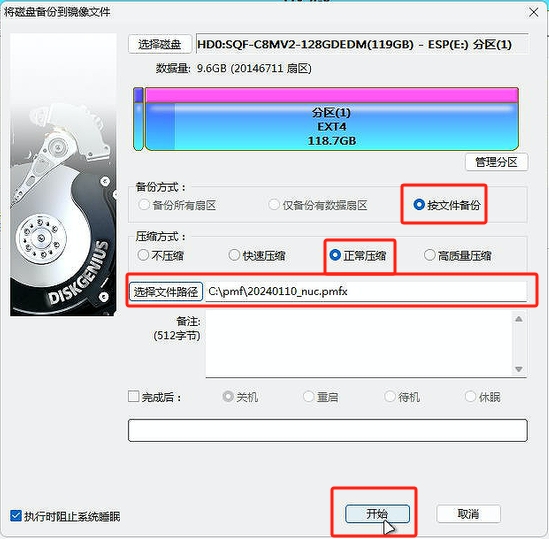549x539 pixels.
Task: Click the image file path field
Action: tap(366, 291)
